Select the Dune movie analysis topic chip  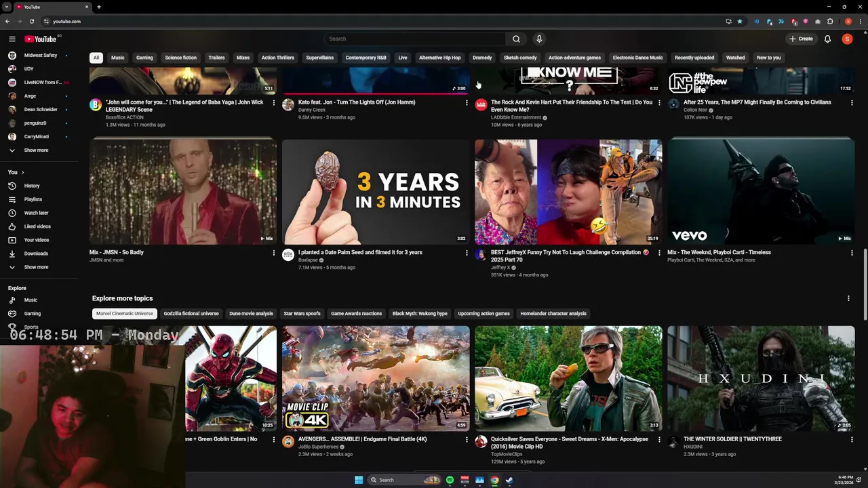[x=251, y=314]
